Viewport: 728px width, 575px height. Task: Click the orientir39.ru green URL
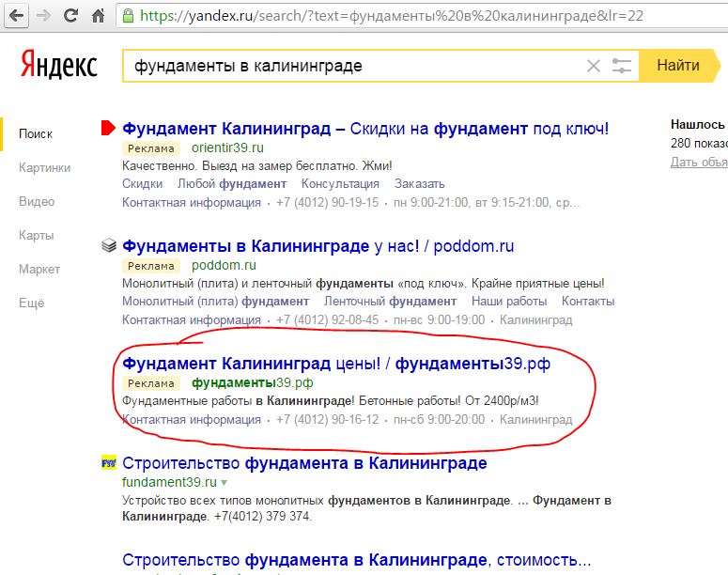click(227, 148)
